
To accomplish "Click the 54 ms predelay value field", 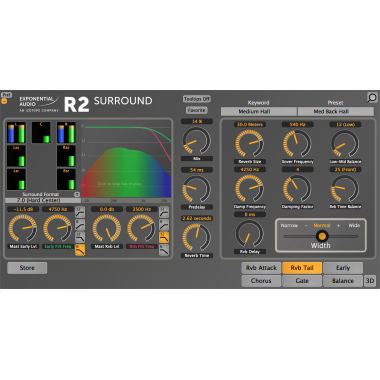I will (197, 170).
